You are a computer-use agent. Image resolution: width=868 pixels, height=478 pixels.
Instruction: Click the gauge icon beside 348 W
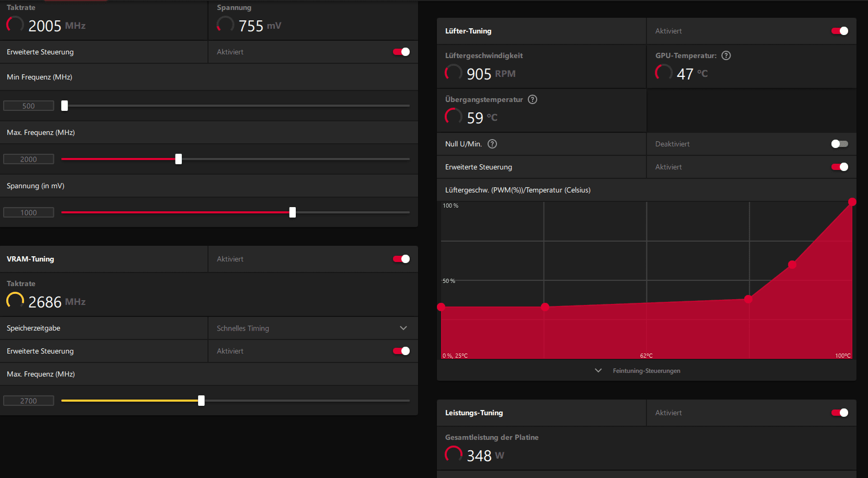tap(454, 454)
